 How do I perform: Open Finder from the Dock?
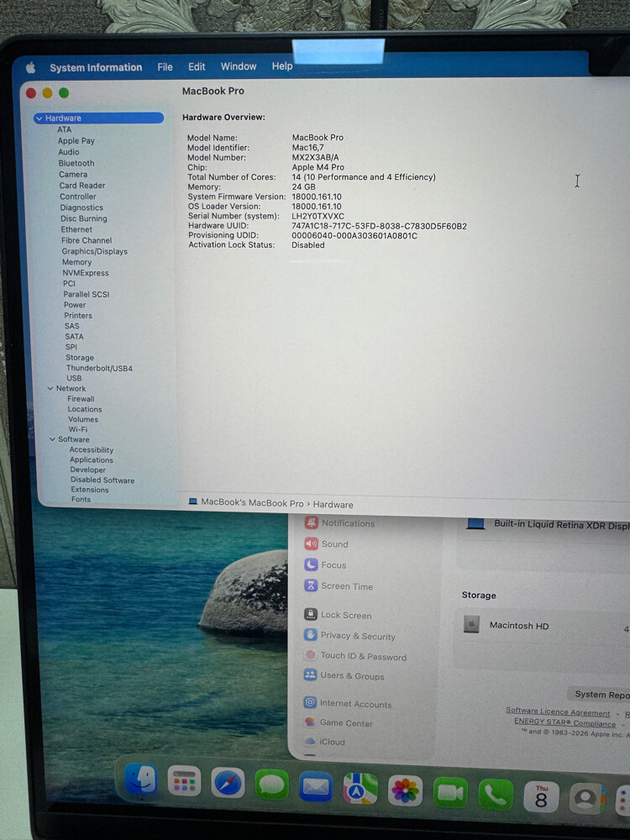tap(141, 779)
